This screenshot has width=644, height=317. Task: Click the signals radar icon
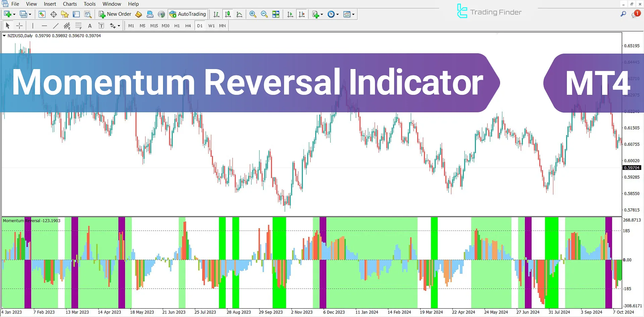(x=161, y=14)
